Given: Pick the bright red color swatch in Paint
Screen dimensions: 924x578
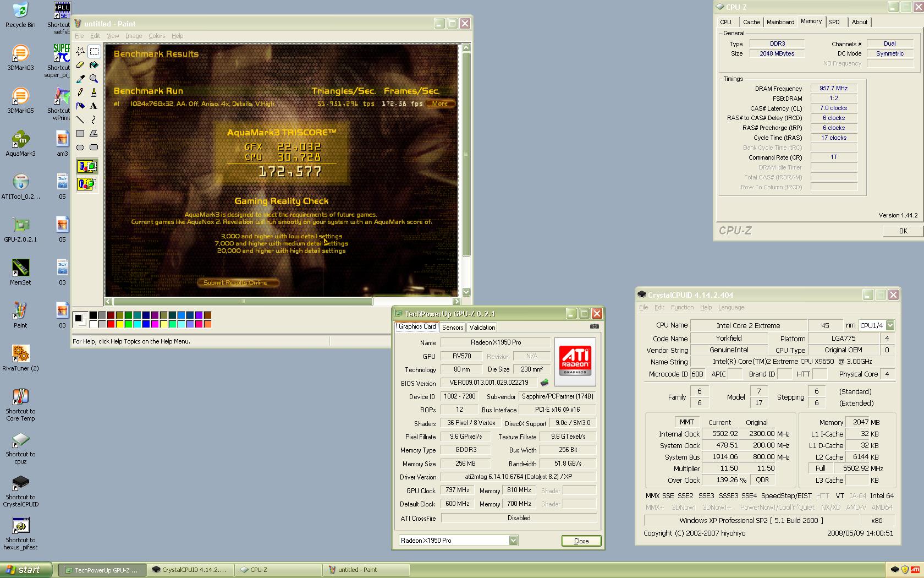Looking at the screenshot, I should (x=111, y=324).
